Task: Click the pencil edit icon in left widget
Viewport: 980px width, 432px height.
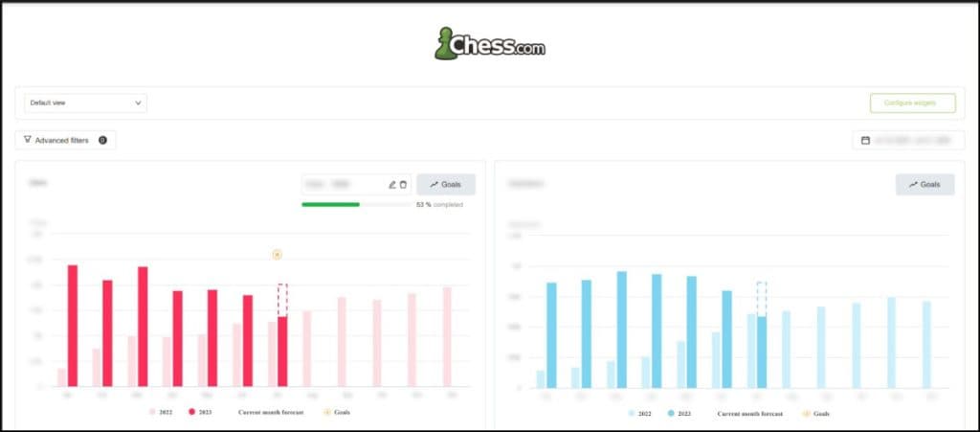Action: (392, 185)
